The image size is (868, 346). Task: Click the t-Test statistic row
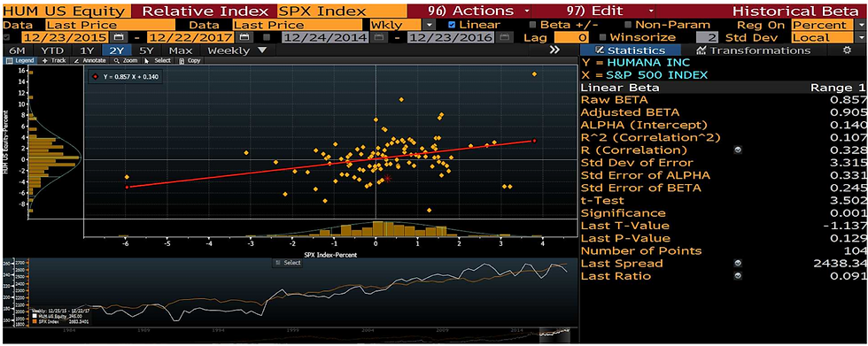pyautogui.click(x=723, y=201)
